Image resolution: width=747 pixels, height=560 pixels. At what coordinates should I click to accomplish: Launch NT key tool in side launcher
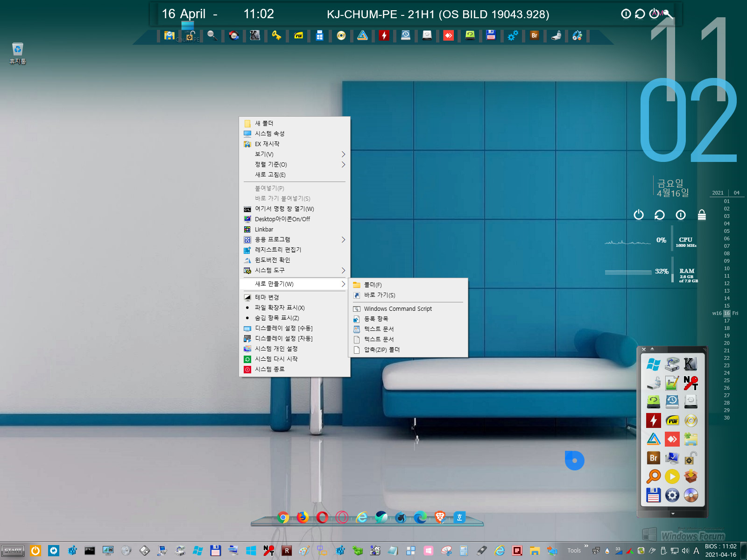click(691, 383)
